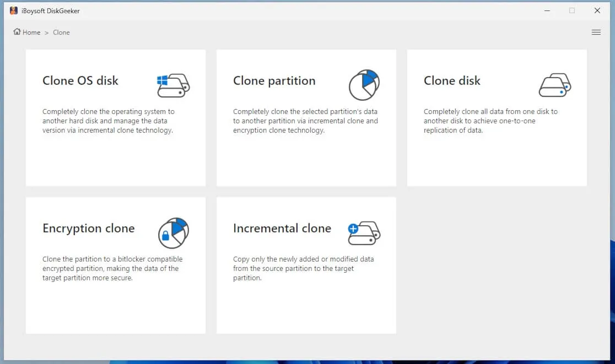Click the Clone disk drives icon
This screenshot has height=364, width=615.
pos(554,85)
